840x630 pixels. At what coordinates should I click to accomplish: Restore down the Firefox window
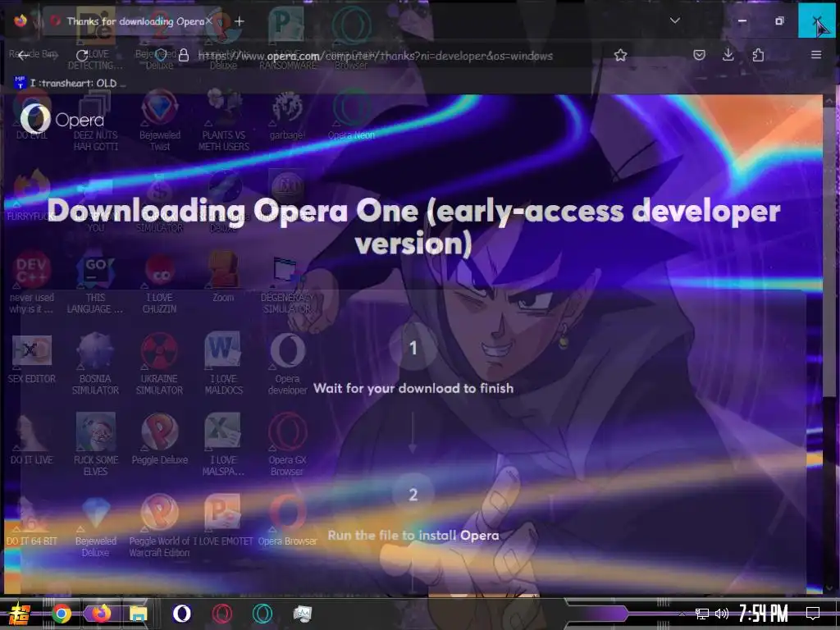tap(779, 21)
